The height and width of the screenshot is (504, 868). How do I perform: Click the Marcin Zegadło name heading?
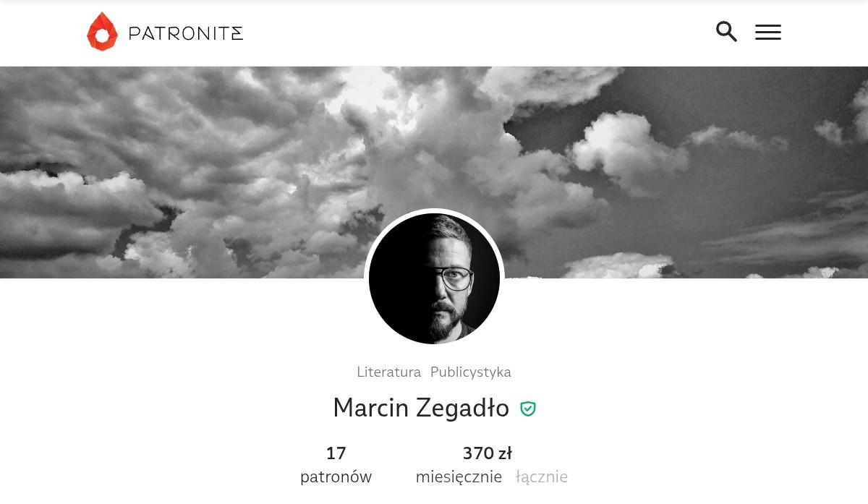421,408
